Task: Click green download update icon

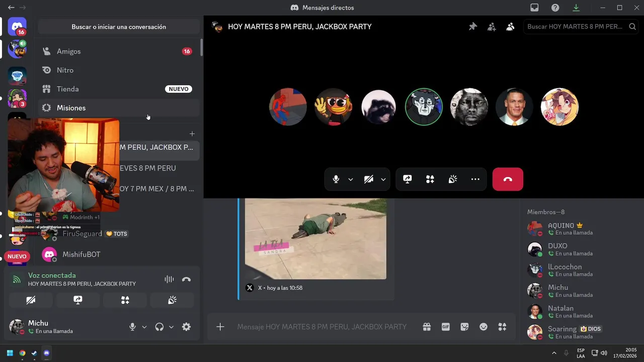Action: [576, 8]
